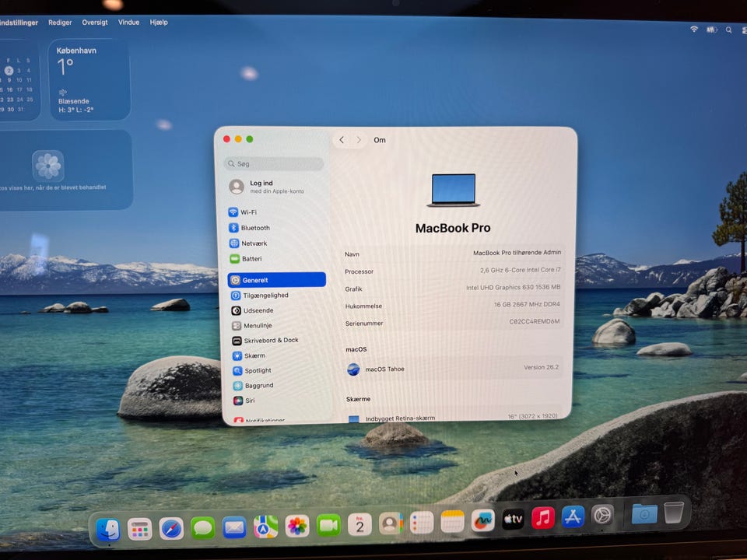
Task: Click the Intel UHD Graphics 630 value
Action: click(513, 288)
